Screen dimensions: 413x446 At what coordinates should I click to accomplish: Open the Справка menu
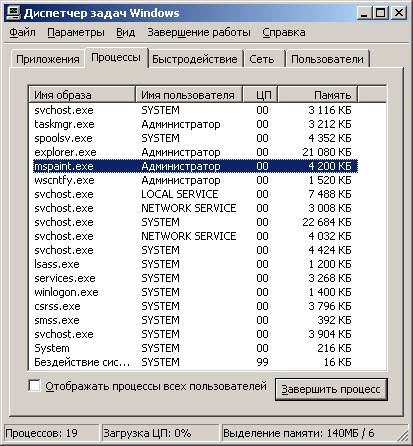pos(284,32)
